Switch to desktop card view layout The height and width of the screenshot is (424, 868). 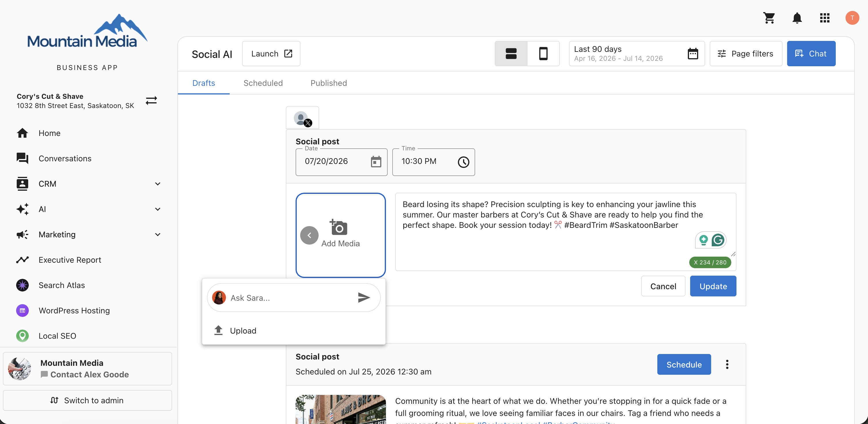[511, 54]
